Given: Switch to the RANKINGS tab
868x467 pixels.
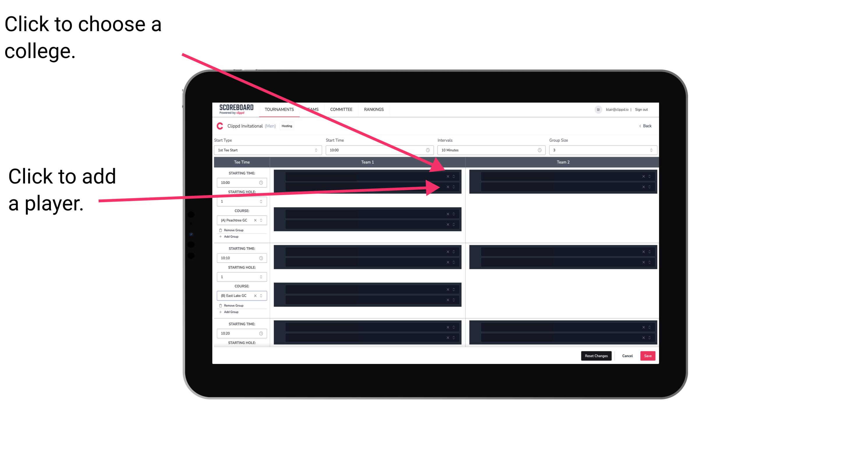Looking at the screenshot, I should coord(374,109).
